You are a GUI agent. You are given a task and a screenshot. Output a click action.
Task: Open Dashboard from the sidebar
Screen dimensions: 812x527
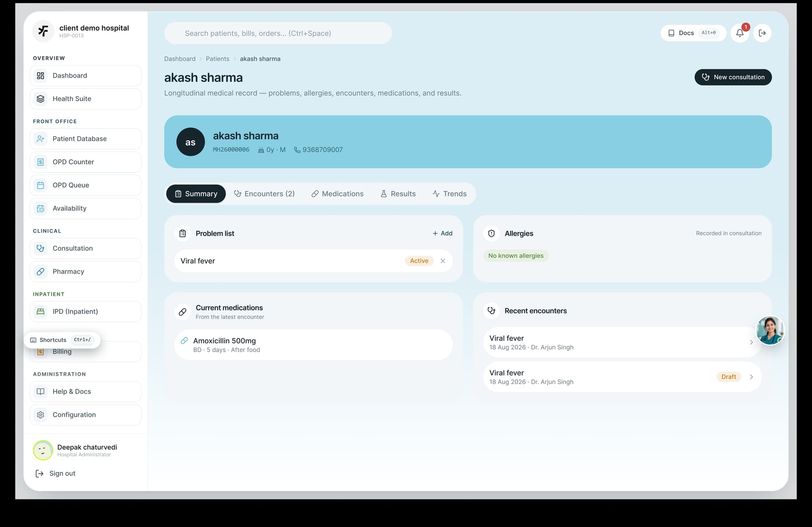coord(86,76)
